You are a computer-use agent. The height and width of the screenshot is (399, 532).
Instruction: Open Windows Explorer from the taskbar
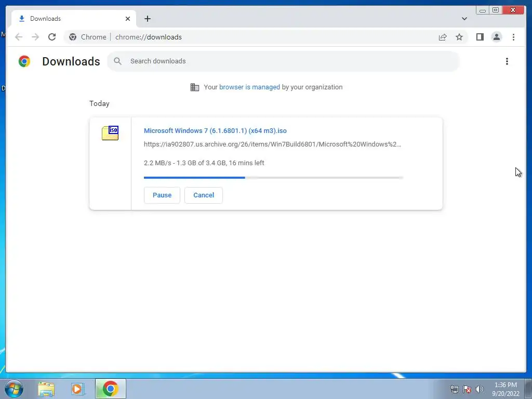(x=46, y=389)
